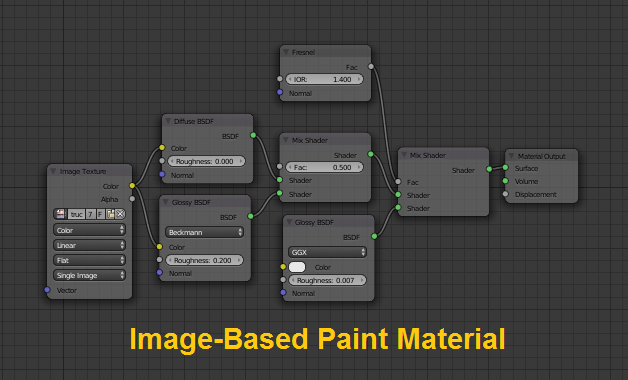The height and width of the screenshot is (380, 628).
Task: Click the Beckmann Glossy Color input socket
Action: coord(159,247)
